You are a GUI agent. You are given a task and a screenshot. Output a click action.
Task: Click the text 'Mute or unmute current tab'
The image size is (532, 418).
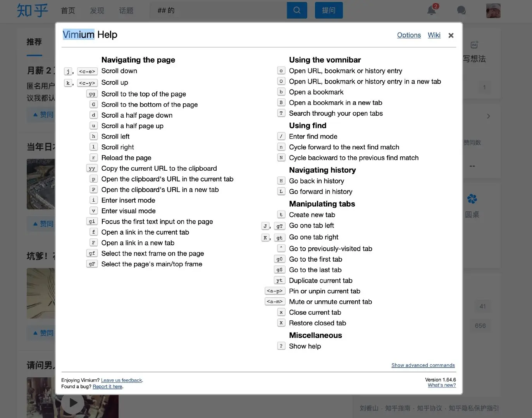click(x=331, y=302)
